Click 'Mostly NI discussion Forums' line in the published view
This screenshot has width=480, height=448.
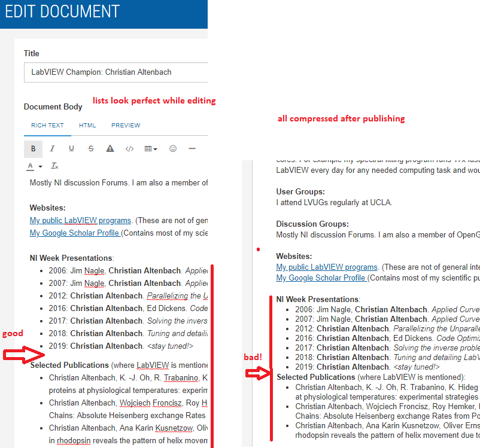pos(378,234)
